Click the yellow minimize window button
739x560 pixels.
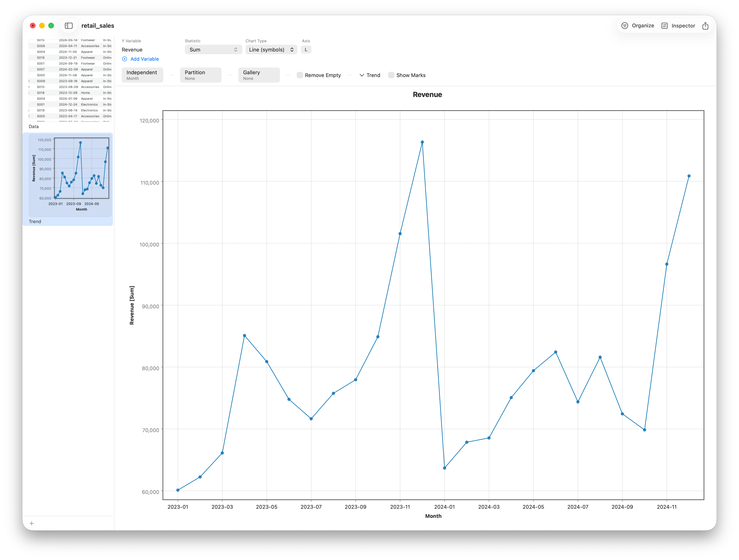pos(42,26)
